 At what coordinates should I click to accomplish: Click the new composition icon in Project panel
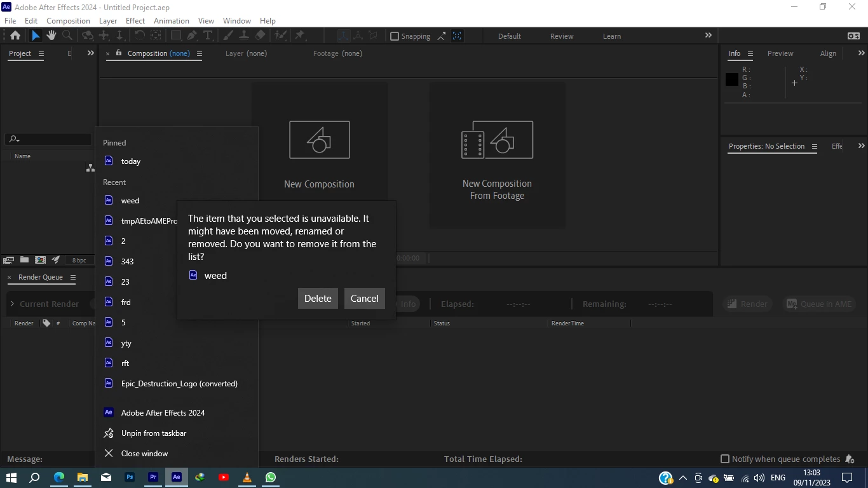[40, 260]
